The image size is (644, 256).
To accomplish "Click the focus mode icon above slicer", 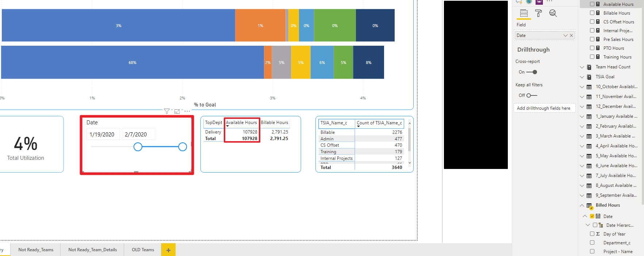I will coord(177,111).
